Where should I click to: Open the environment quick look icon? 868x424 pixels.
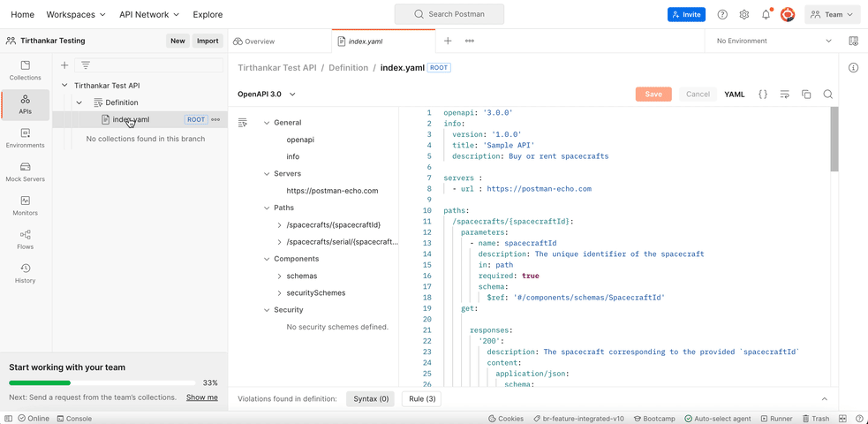[854, 41]
